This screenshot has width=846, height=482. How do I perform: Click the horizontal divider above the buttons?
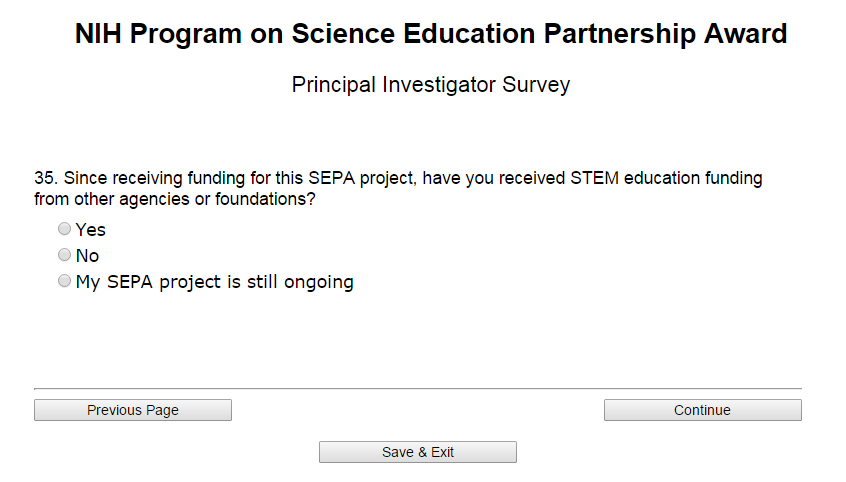418,388
